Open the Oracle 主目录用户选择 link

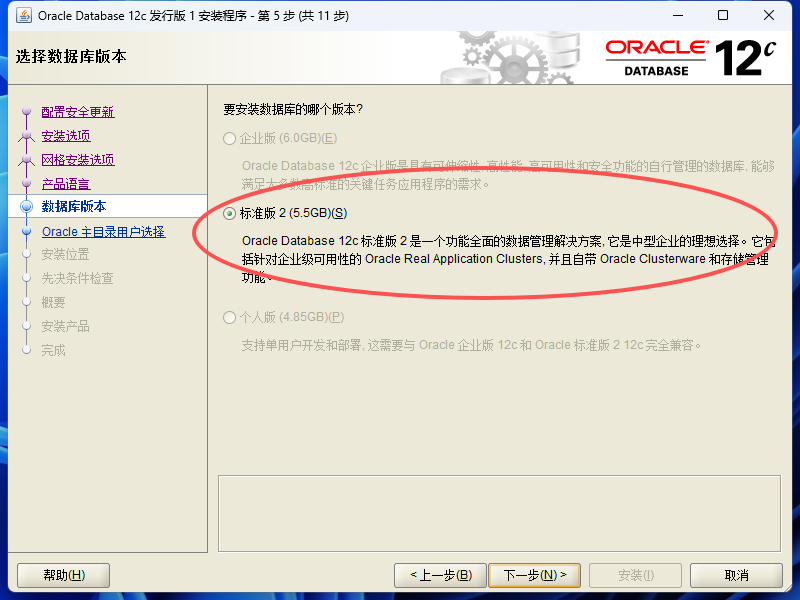point(104,232)
